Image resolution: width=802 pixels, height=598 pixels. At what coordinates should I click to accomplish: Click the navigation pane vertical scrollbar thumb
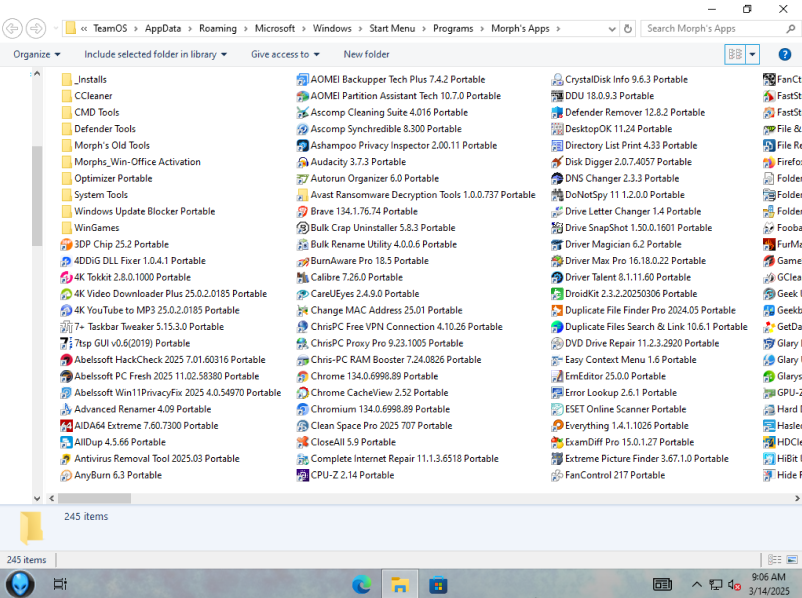point(37,196)
